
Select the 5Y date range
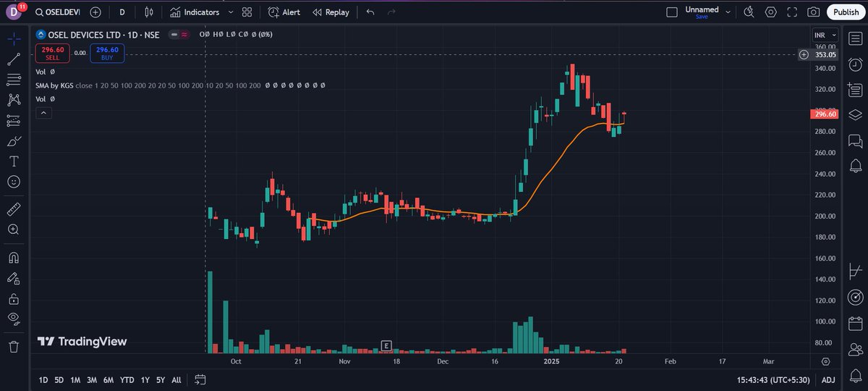point(161,379)
